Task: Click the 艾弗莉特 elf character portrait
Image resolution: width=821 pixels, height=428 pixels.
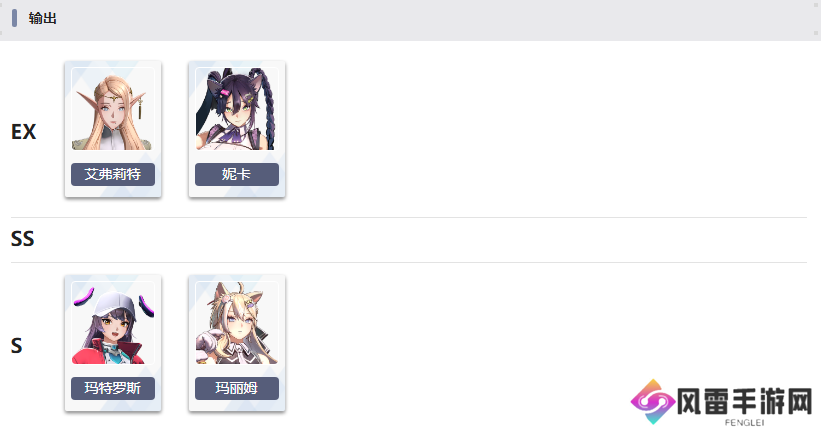Action: [113, 109]
